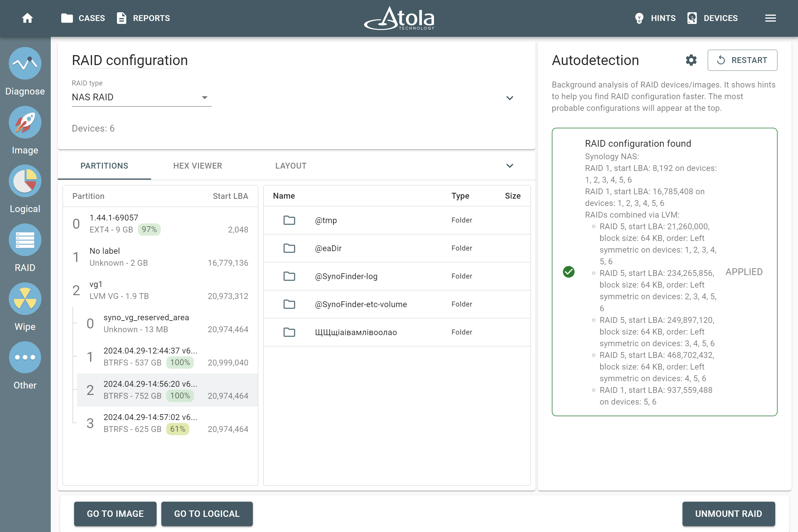Click the Partition column header
This screenshot has height=532, width=798.
(88, 196)
